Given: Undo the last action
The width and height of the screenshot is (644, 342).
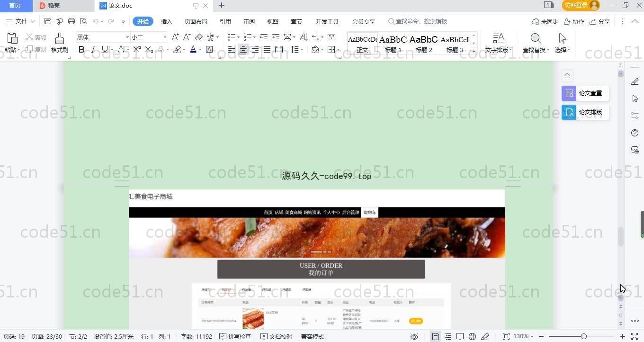Looking at the screenshot, I should (95, 21).
